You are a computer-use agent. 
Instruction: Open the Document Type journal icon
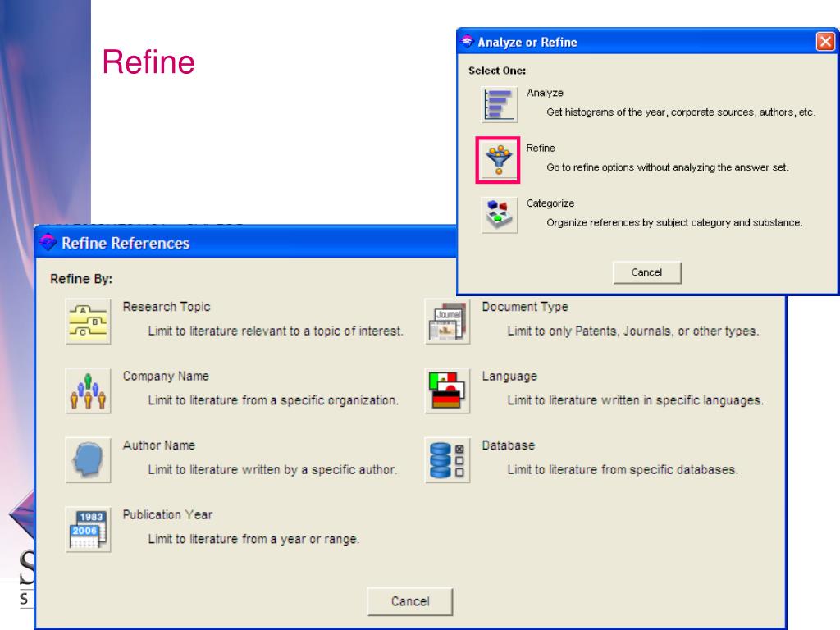pos(447,322)
